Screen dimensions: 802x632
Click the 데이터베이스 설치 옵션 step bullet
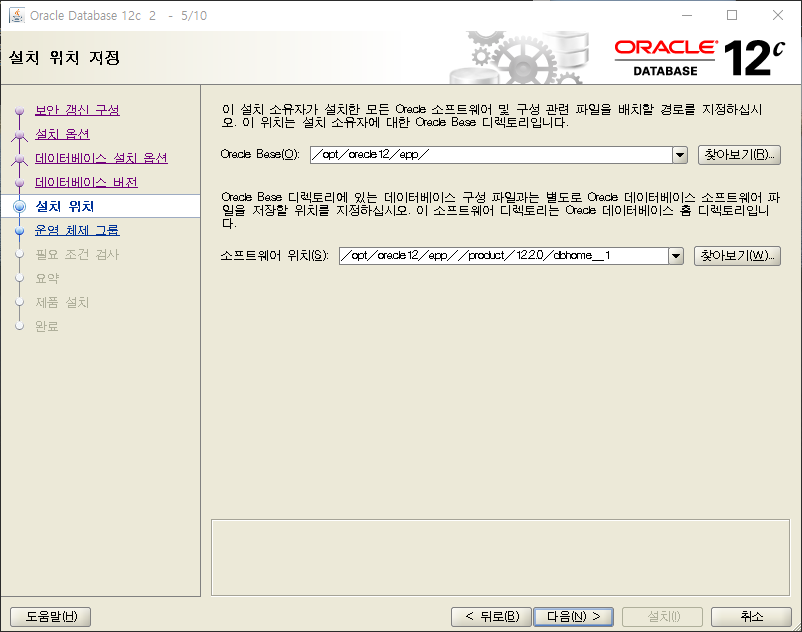pyautogui.click(x=19, y=159)
